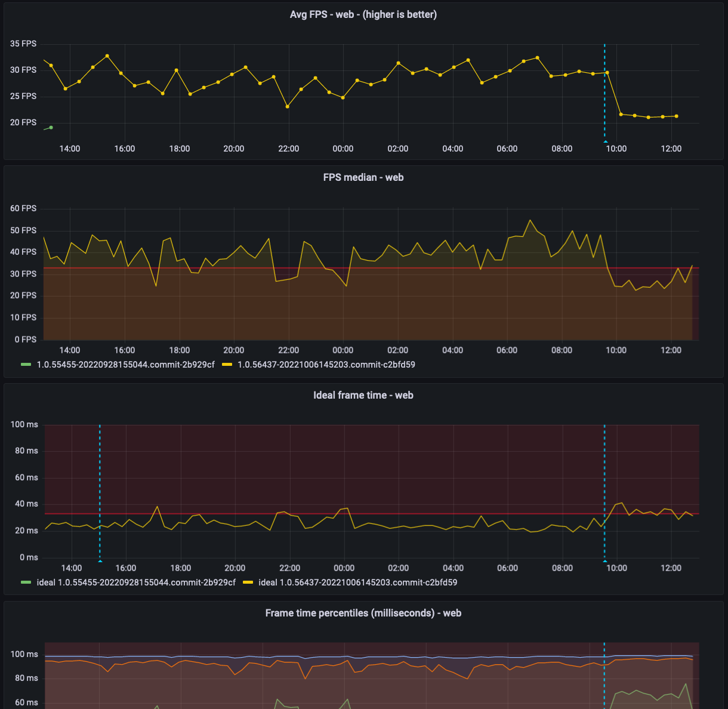Select the 10:00 annotation marker in Ideal frame time
The image size is (728, 709).
coord(605,560)
